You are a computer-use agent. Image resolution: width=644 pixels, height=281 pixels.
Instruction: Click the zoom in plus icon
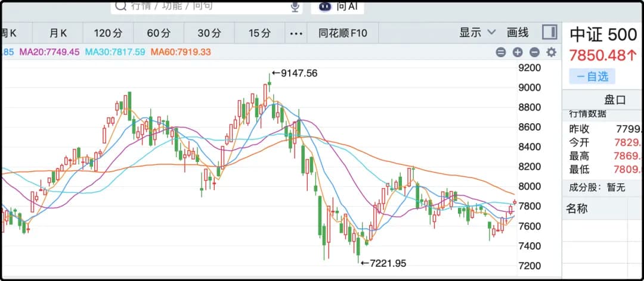tap(518, 52)
